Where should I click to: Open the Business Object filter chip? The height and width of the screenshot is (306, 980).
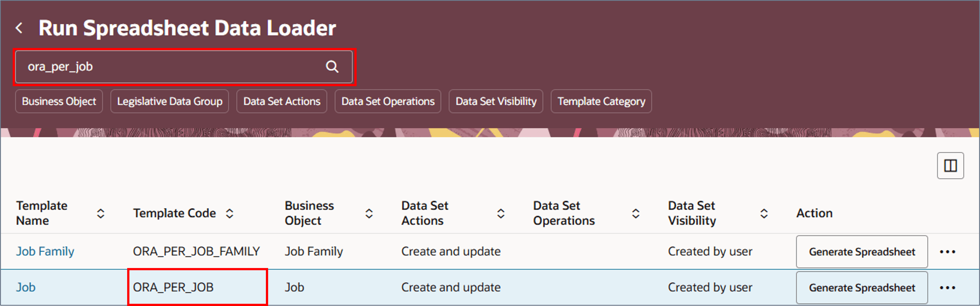[59, 101]
